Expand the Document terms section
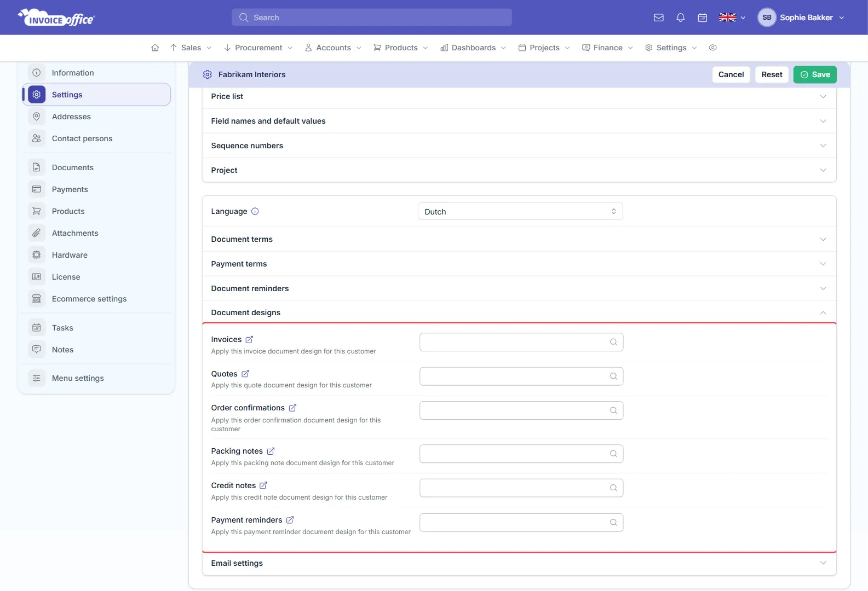 (x=519, y=239)
